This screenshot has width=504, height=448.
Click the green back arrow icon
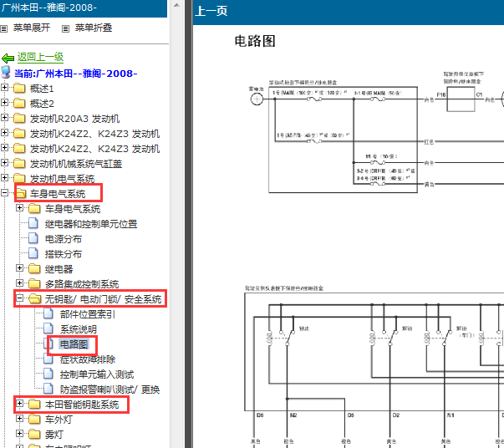click(8, 59)
